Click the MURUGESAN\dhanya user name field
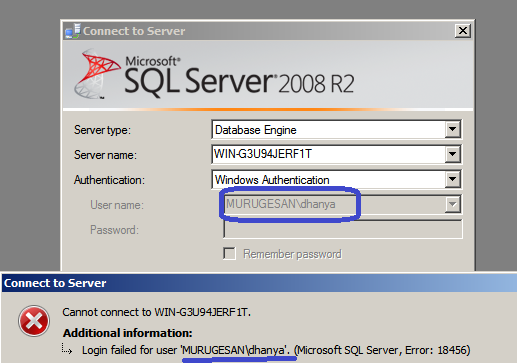 342,204
